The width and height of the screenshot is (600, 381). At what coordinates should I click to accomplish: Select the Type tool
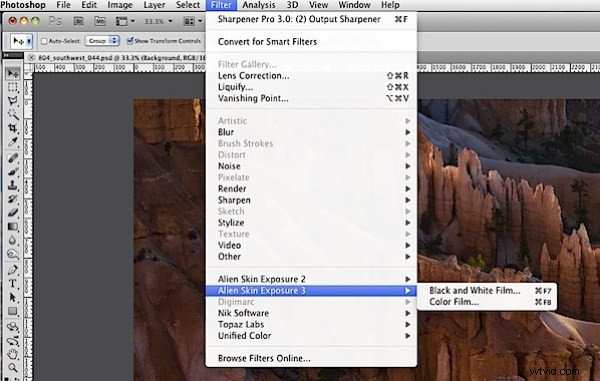[13, 283]
